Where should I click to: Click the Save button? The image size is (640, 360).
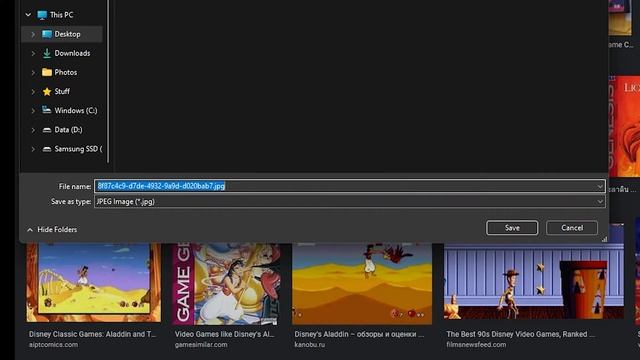click(512, 228)
